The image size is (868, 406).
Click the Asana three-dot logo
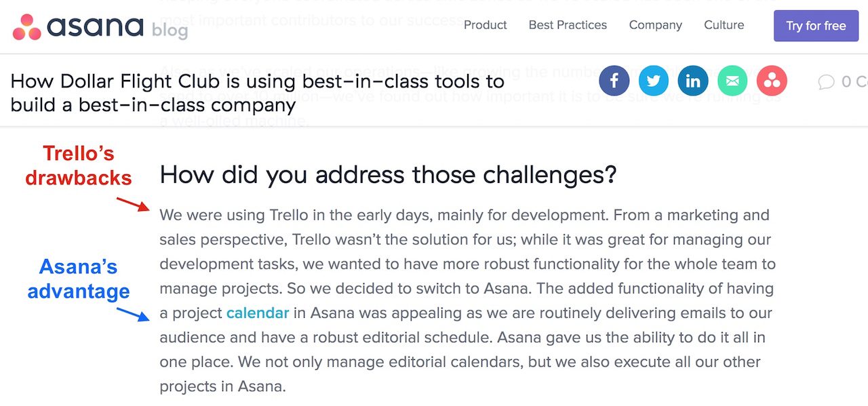click(27, 26)
